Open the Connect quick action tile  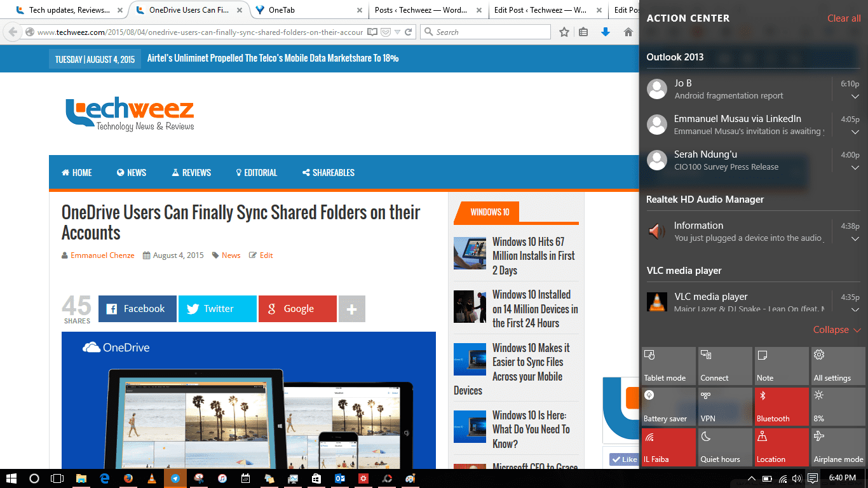point(725,366)
